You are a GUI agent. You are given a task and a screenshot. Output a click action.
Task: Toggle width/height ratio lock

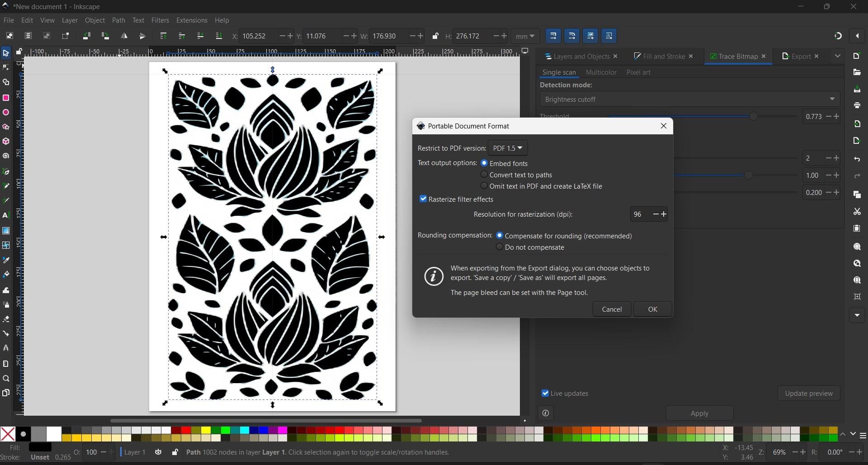coord(435,36)
